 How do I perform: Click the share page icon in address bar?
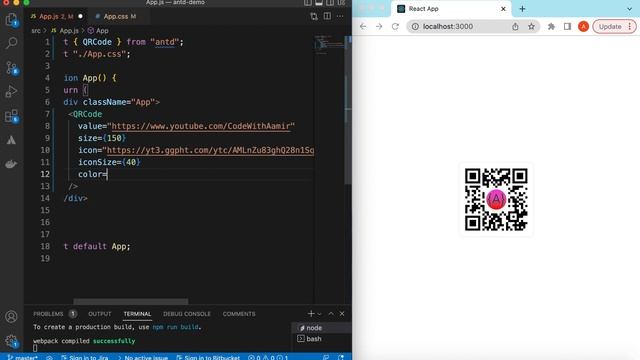pos(515,27)
